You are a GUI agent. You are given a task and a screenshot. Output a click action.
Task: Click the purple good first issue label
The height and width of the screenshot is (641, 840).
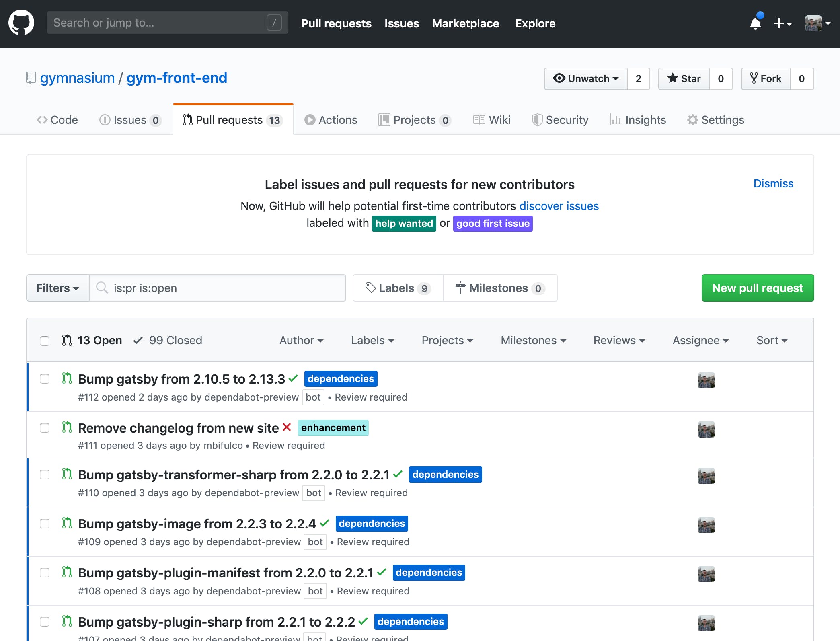coord(493,223)
